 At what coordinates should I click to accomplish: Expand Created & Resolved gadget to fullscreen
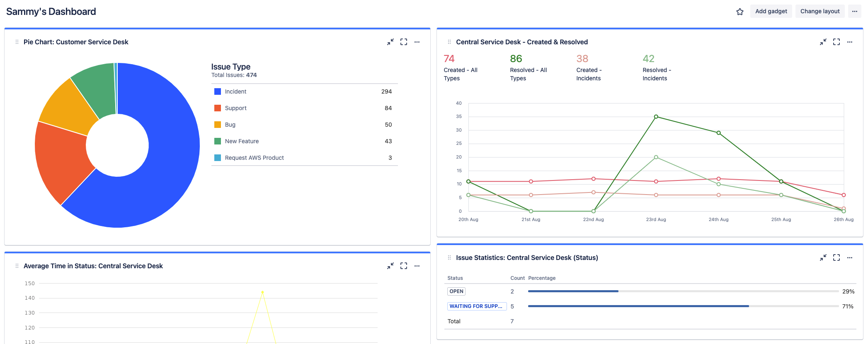[836, 42]
